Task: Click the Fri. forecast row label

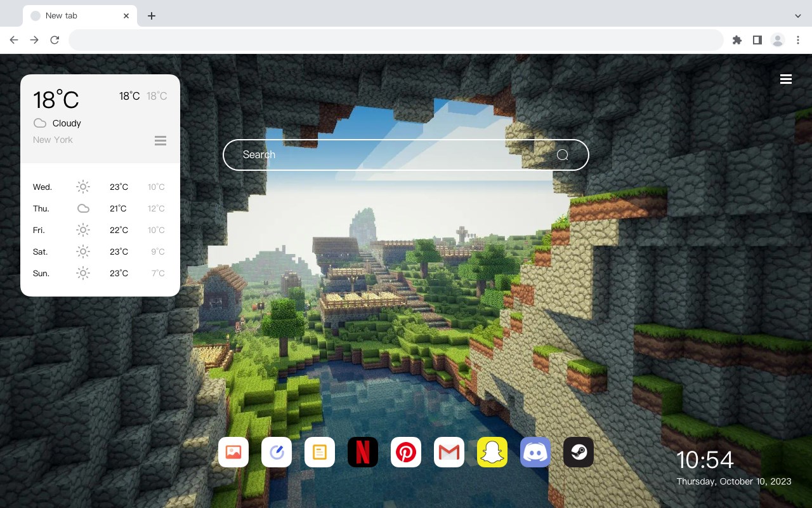Action: [39, 230]
